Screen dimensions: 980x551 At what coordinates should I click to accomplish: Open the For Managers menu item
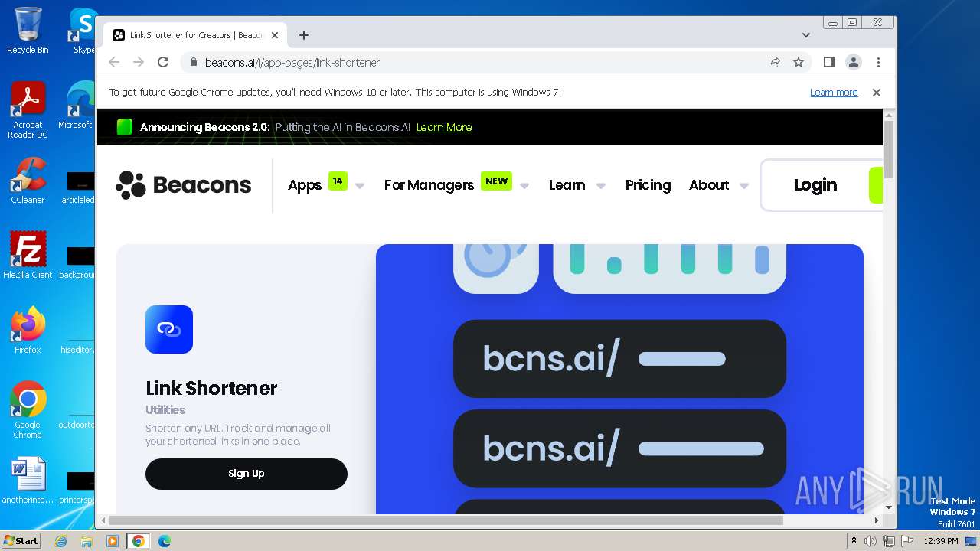click(x=429, y=185)
